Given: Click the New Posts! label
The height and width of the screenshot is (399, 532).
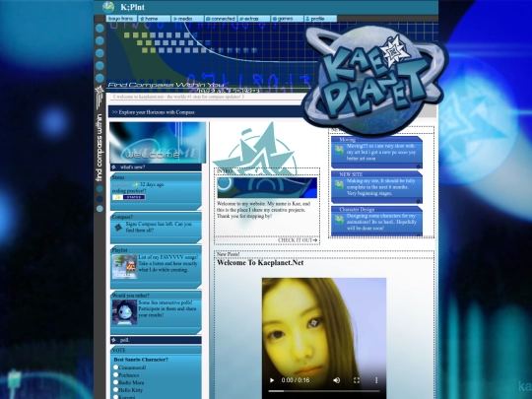Looking at the screenshot, I should 228,254.
